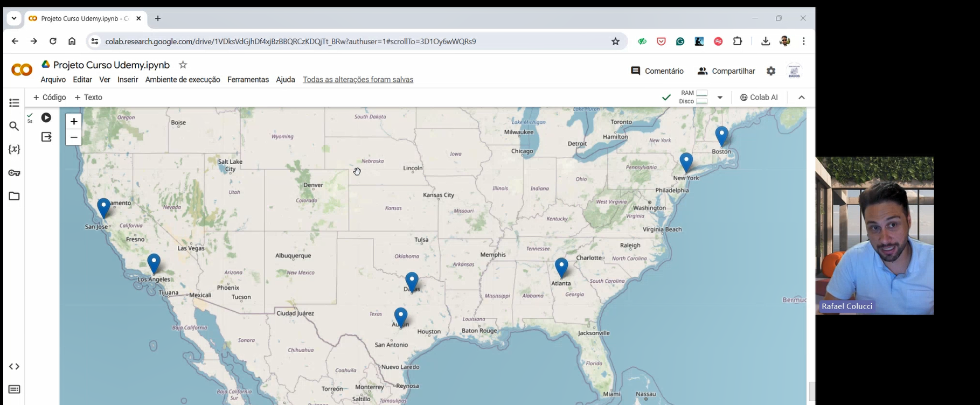Open Colab settings gear
This screenshot has width=980, height=405.
tap(771, 71)
